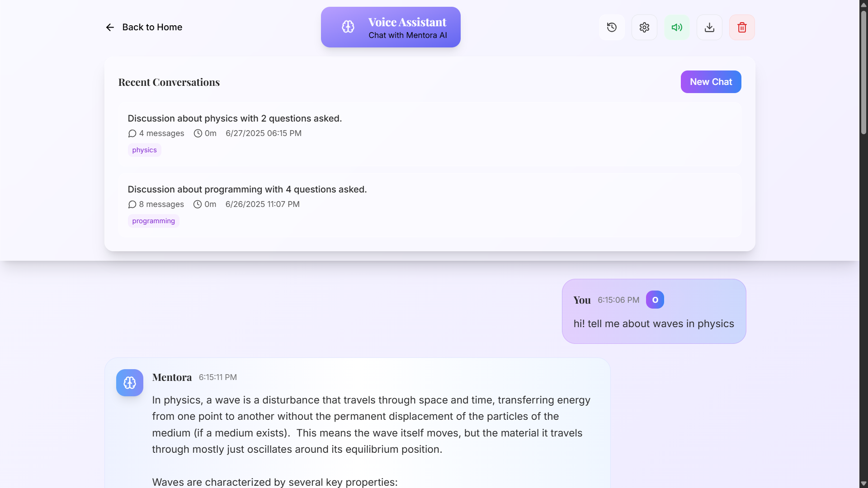
Task: Mute the voice output speaker toggle
Action: (677, 27)
